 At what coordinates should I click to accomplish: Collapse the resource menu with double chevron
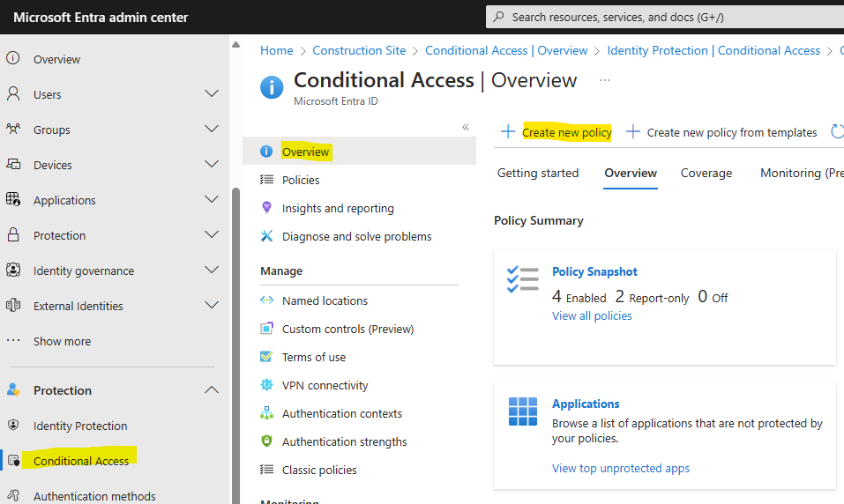(466, 127)
